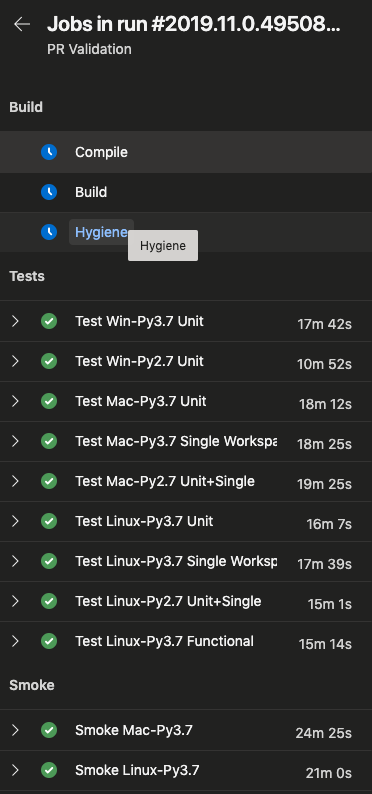Expand the Smoke Linux-Py3.7 job

point(15,770)
